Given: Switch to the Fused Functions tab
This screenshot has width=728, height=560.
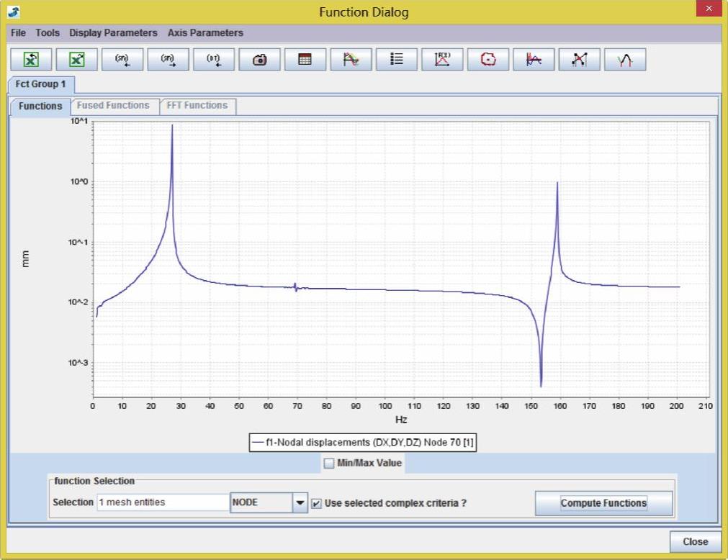Looking at the screenshot, I should click(x=113, y=106).
